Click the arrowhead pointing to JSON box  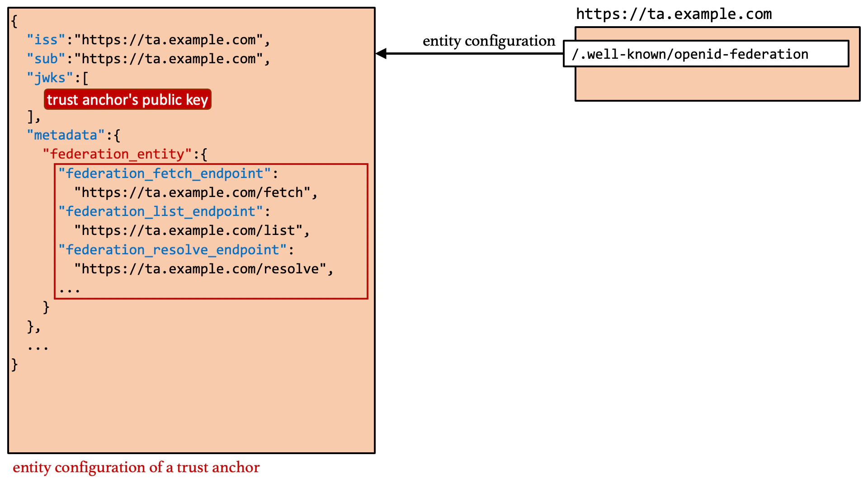[x=381, y=54]
